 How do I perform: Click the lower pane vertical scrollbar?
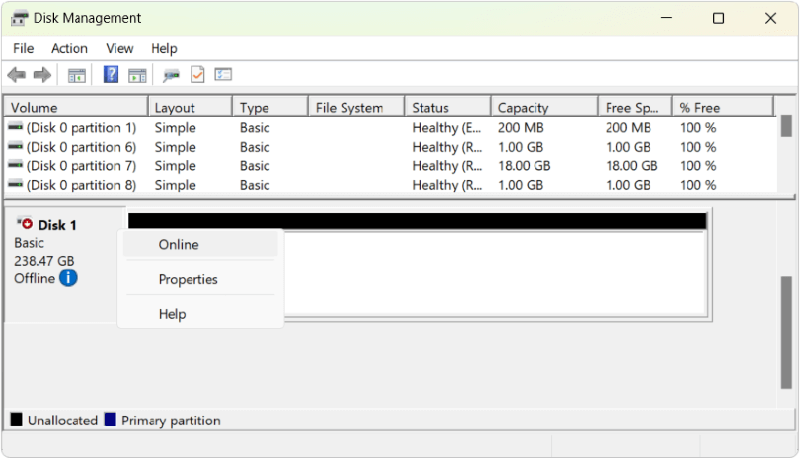786,330
